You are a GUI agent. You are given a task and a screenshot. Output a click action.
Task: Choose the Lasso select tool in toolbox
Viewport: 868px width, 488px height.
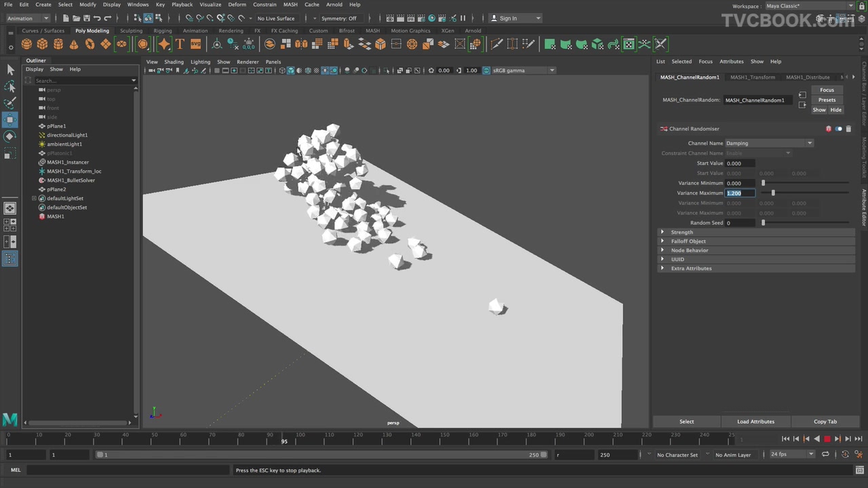[x=10, y=87]
